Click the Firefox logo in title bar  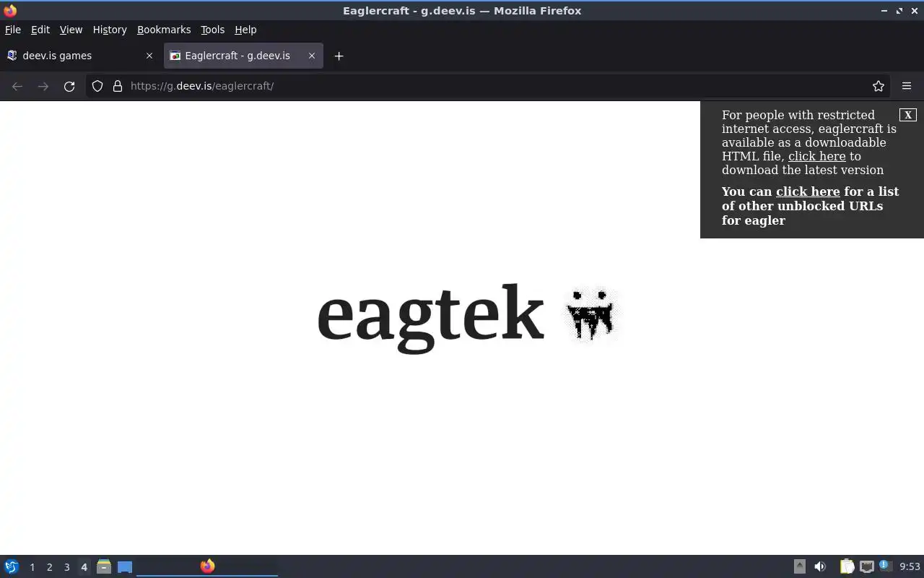tap(10, 10)
